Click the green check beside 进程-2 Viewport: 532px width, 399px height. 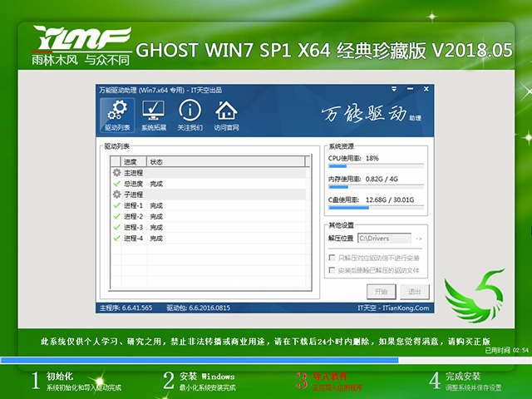116,216
